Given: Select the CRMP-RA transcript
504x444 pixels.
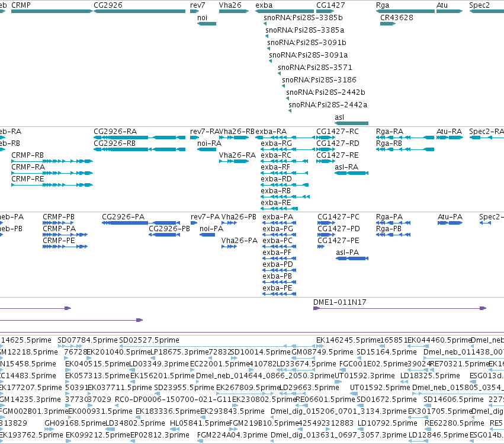Looking at the screenshot, I should click(x=52, y=173).
